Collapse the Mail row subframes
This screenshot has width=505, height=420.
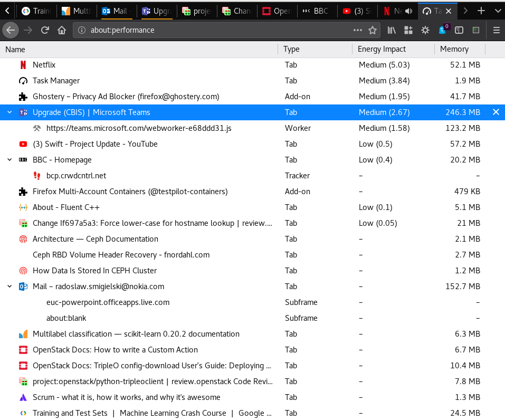pos(9,286)
